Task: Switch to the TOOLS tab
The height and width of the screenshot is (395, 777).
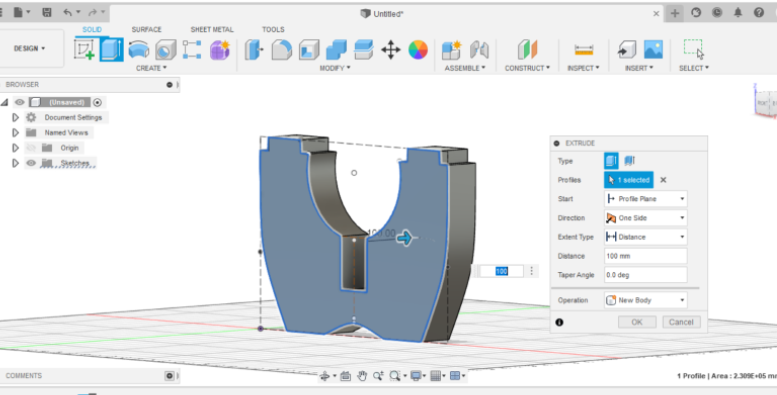Action: click(273, 30)
